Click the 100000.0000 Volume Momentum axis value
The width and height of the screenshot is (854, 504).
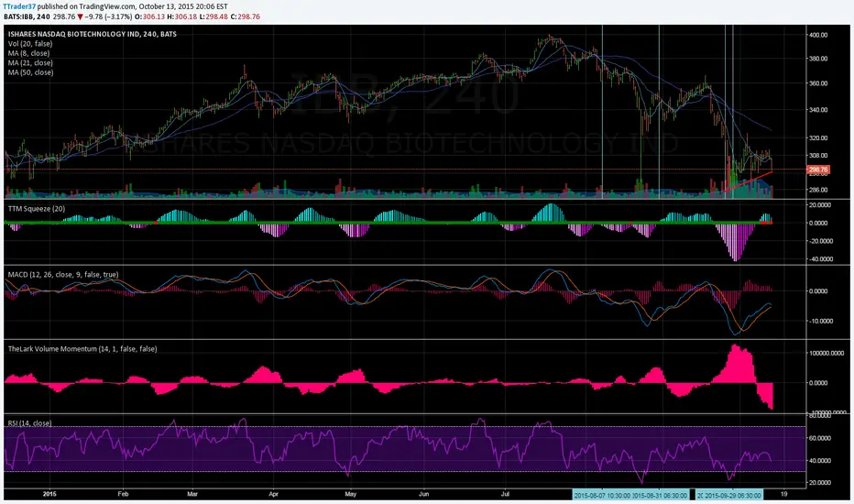point(827,354)
